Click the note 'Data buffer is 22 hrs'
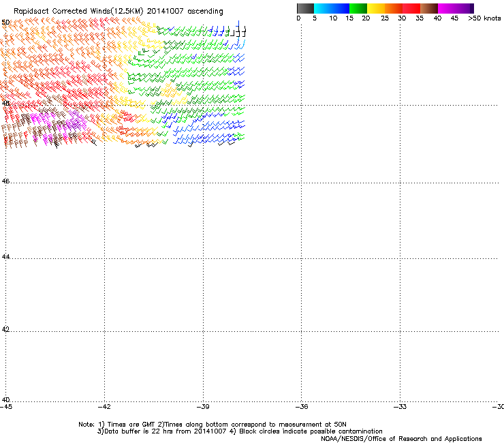 (x=135, y=431)
